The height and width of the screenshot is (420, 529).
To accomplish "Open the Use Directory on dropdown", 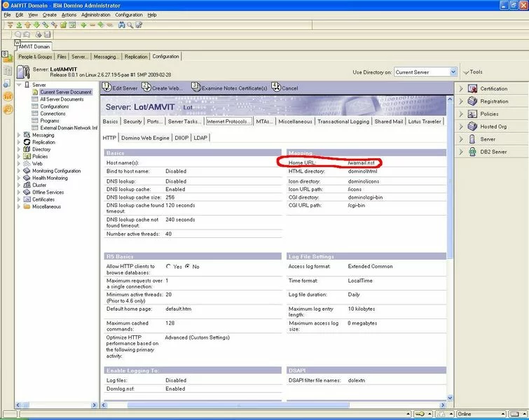I will [453, 72].
